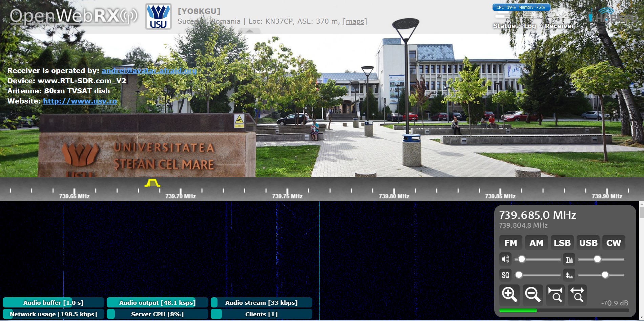Click the yellow bandpass marker on frequency scale
The image size is (644, 321).
[152, 183]
